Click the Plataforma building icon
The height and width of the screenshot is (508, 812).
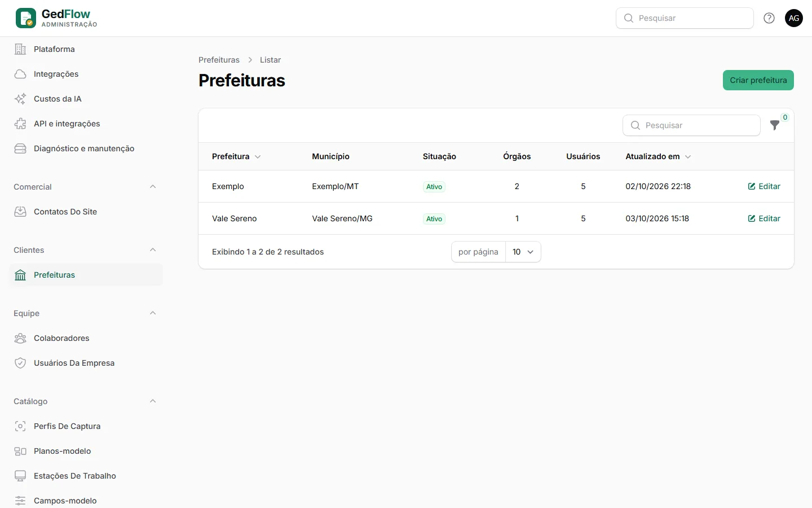[x=20, y=49]
